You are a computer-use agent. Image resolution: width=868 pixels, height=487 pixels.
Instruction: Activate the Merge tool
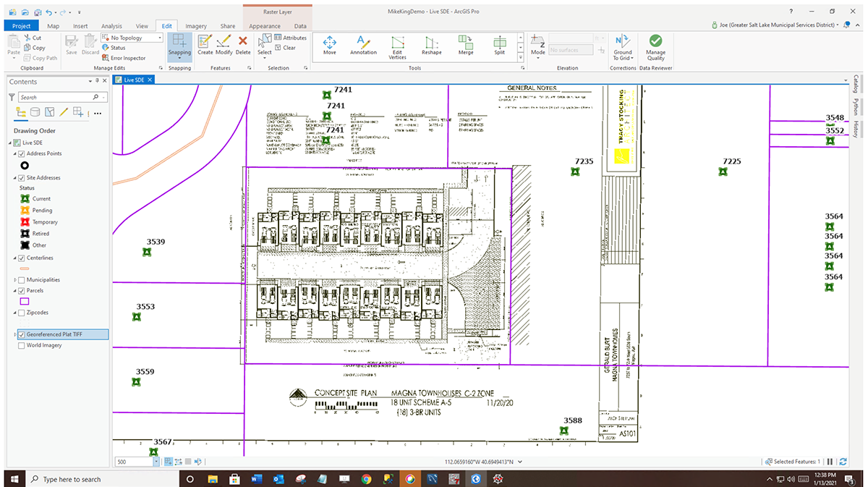[466, 45]
